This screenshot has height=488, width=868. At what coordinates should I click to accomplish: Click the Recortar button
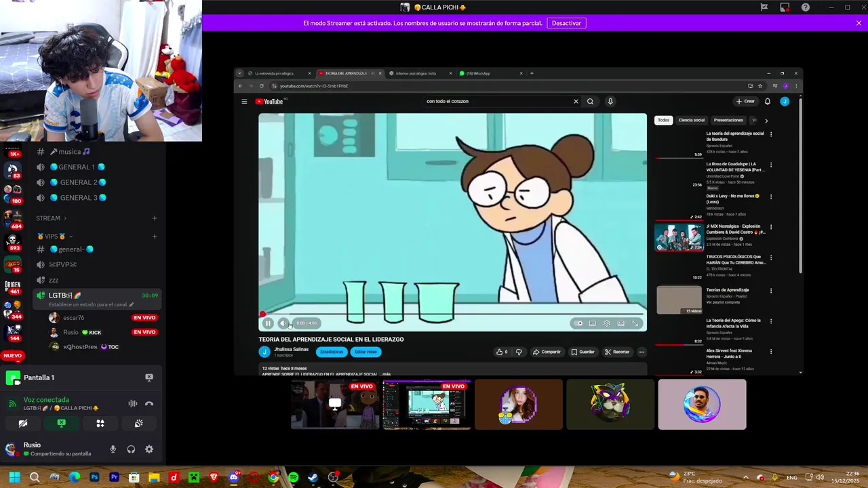click(616, 352)
